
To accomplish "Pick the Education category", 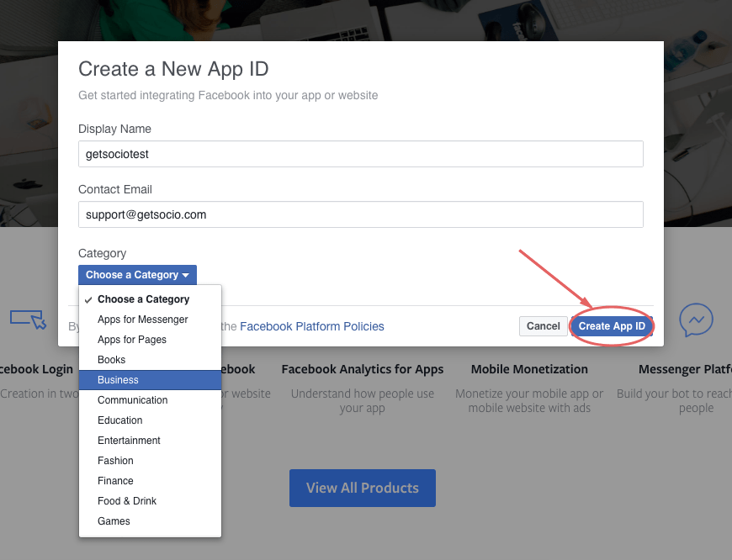I will 150,420.
